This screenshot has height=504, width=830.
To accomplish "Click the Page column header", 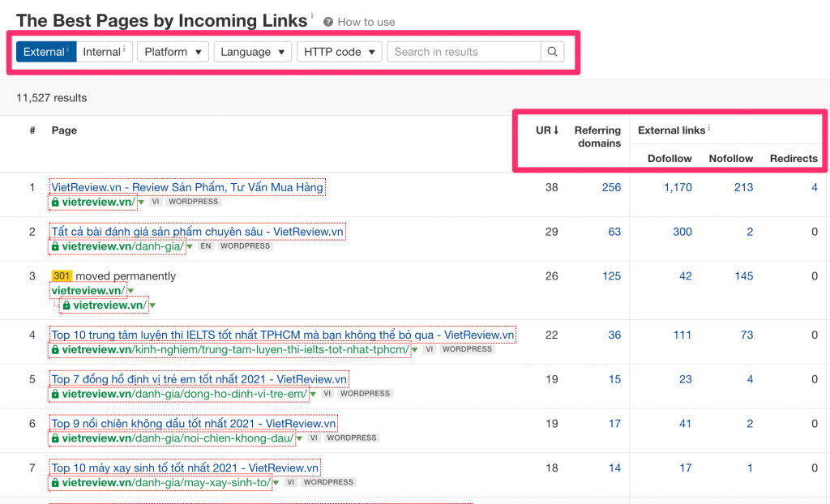I will (x=64, y=130).
